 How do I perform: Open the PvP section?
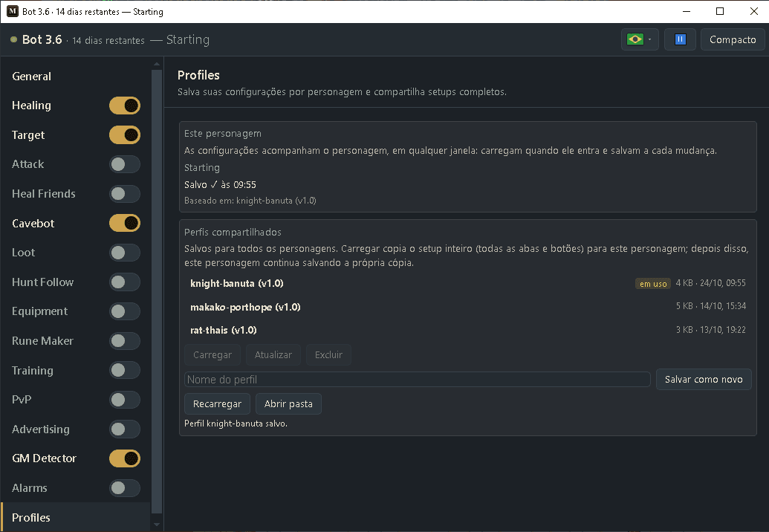22,400
